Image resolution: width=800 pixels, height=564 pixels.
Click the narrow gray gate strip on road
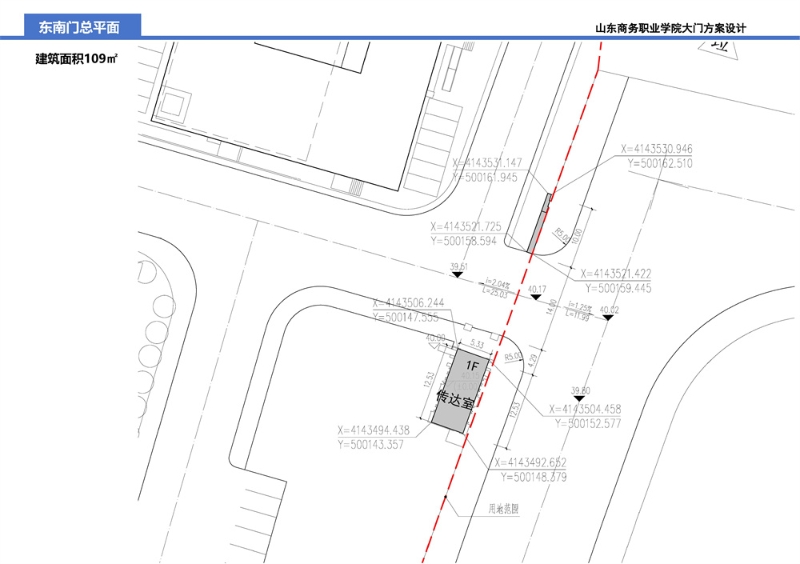click(539, 223)
